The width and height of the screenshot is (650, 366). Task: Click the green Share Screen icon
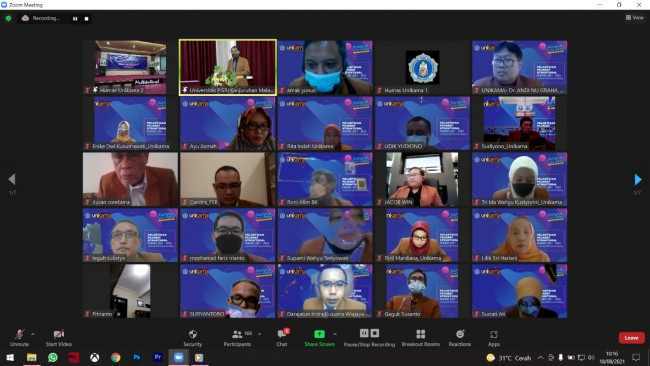[x=319, y=334]
